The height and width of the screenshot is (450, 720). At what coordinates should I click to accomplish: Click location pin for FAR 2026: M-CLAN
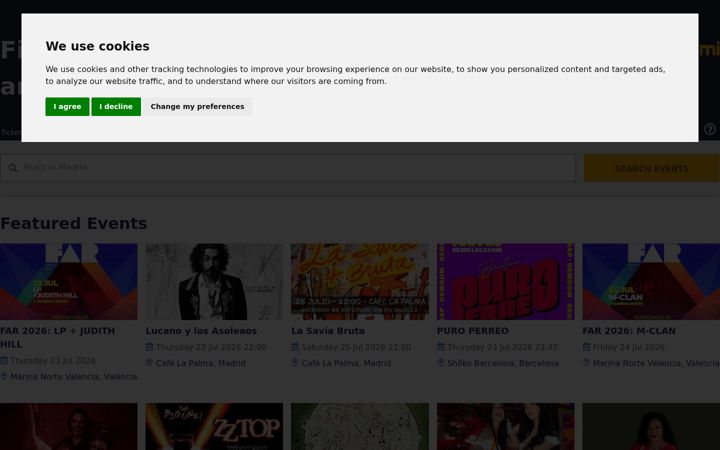(586, 363)
